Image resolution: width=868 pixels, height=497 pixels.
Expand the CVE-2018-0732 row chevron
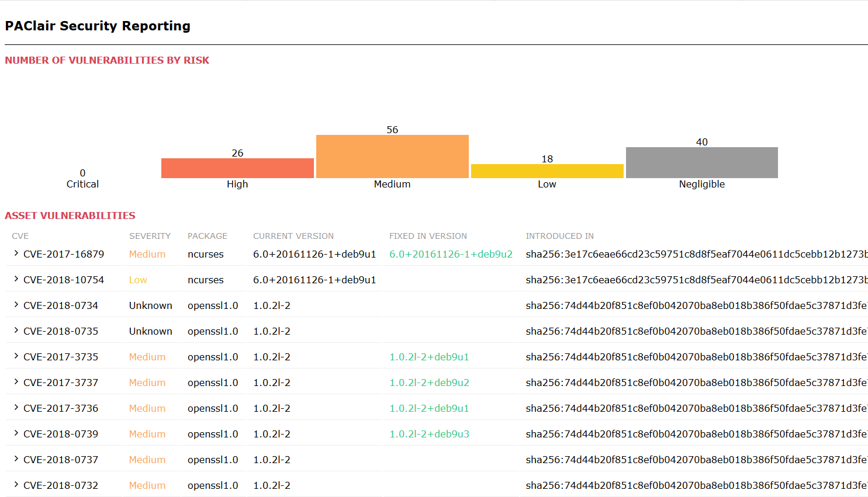coord(16,485)
